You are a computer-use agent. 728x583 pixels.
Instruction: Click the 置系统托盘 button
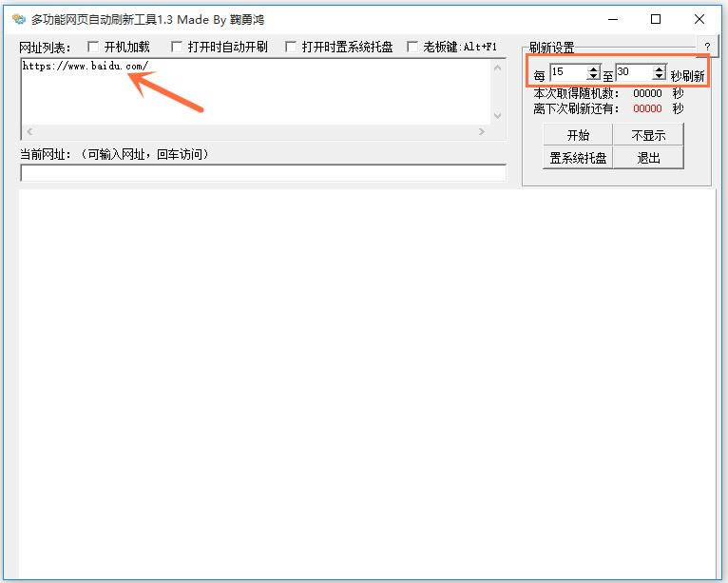click(x=578, y=158)
